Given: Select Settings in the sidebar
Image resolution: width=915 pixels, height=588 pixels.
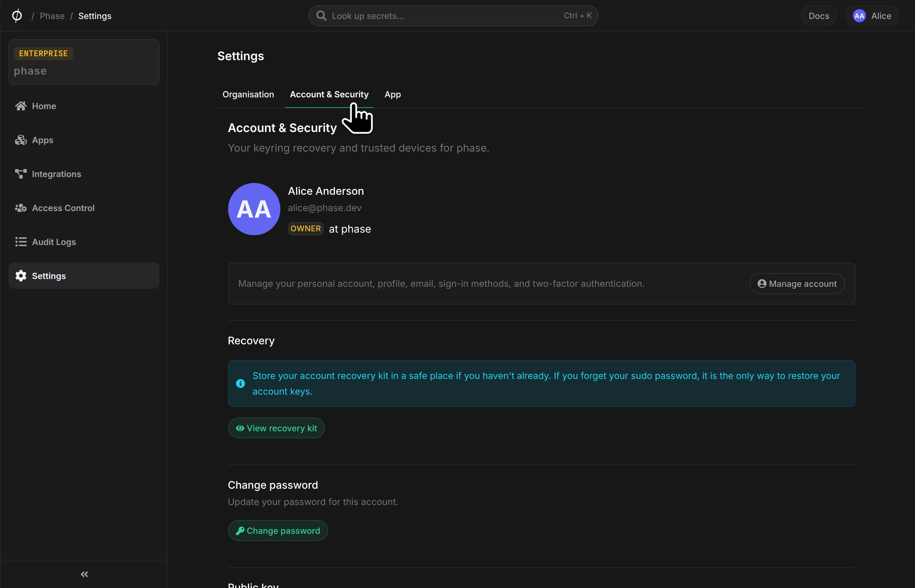Looking at the screenshot, I should [x=84, y=276].
